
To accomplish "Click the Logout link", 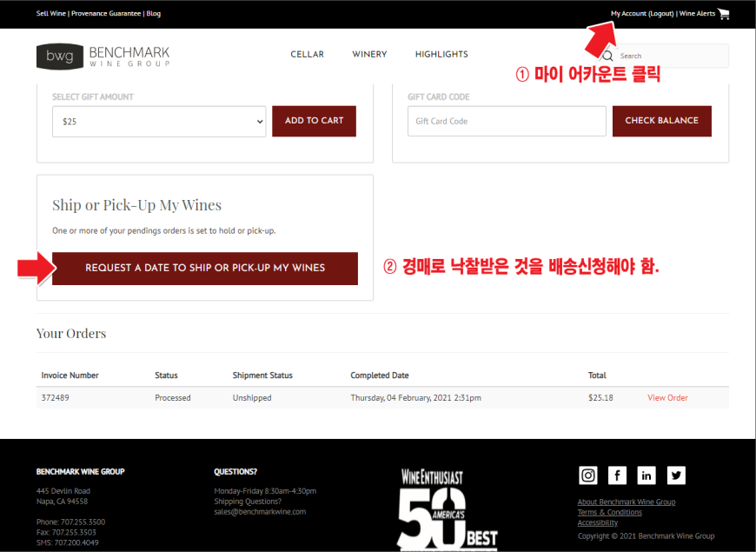I will click(x=660, y=14).
